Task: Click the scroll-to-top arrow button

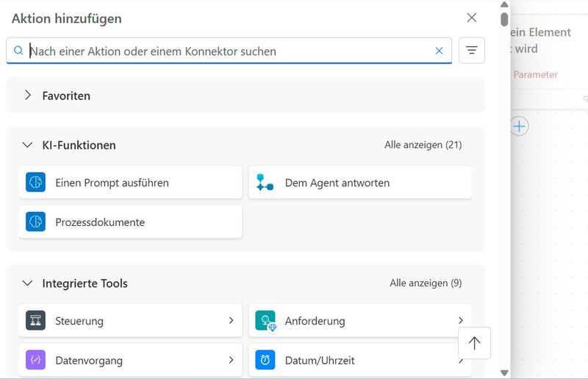Action: [474, 343]
